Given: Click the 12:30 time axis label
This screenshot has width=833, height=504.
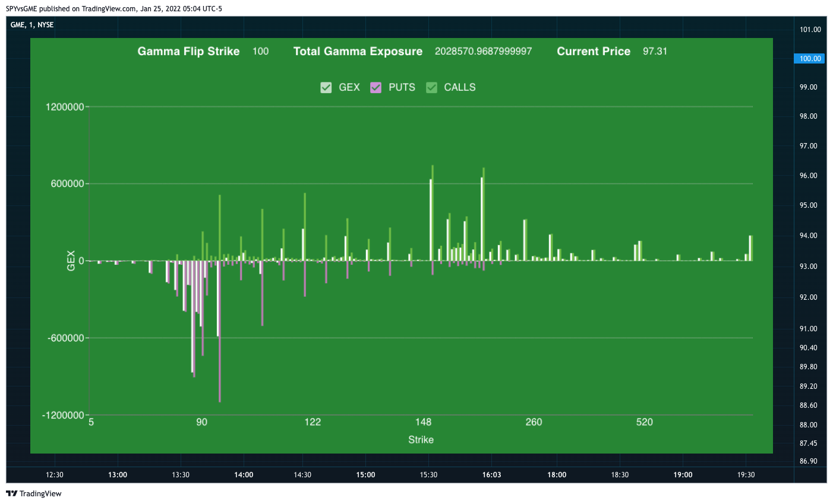Looking at the screenshot, I should click(55, 475).
